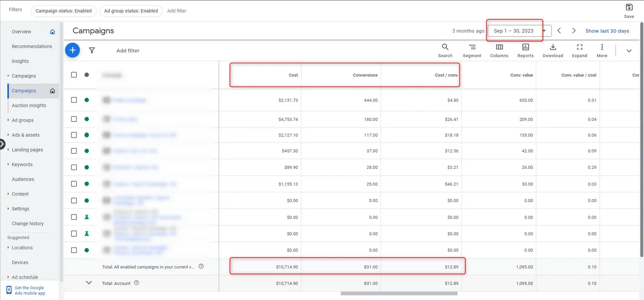The height and width of the screenshot is (300, 644).
Task: Click the status dot in the table header
Action: [86, 75]
